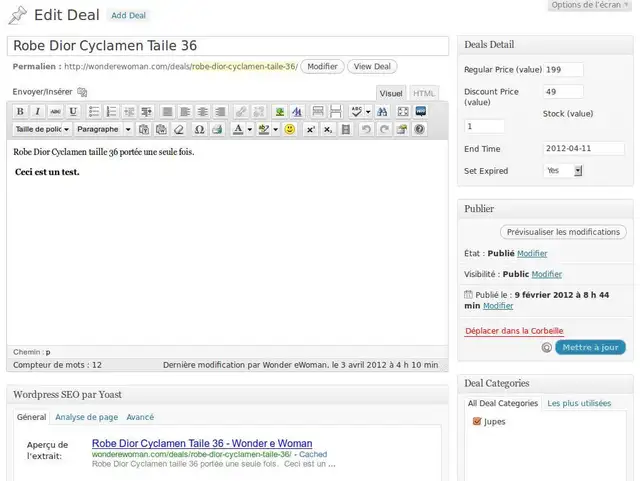Viewport: 640px width, 481px height.
Task: Apply the background highlight color swatch
Action: click(x=264, y=129)
